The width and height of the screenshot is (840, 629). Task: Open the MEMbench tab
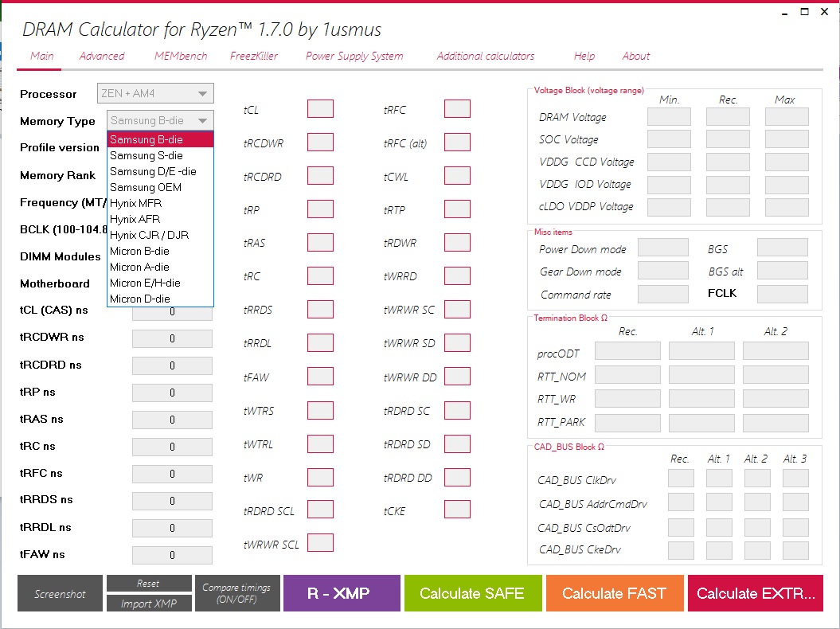pos(181,57)
